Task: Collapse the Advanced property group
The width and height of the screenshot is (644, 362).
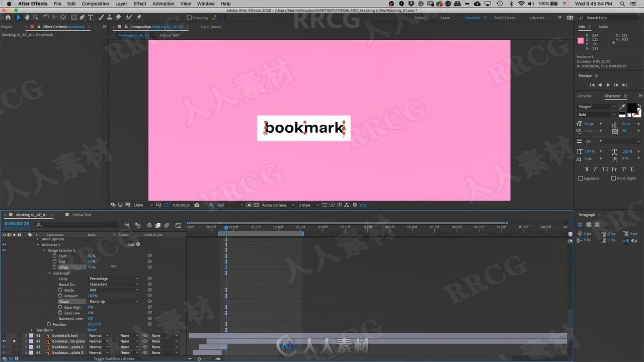Action: [x=49, y=273]
